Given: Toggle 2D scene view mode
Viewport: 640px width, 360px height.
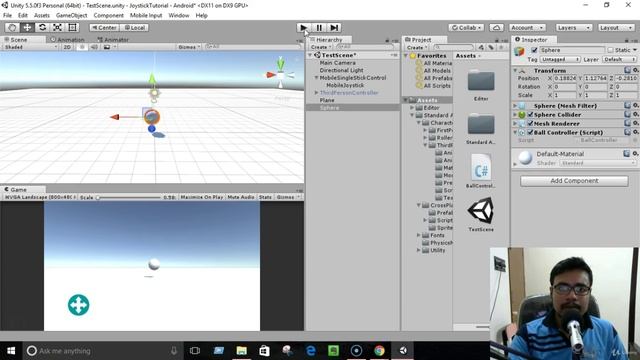Looking at the screenshot, I should pos(67,47).
